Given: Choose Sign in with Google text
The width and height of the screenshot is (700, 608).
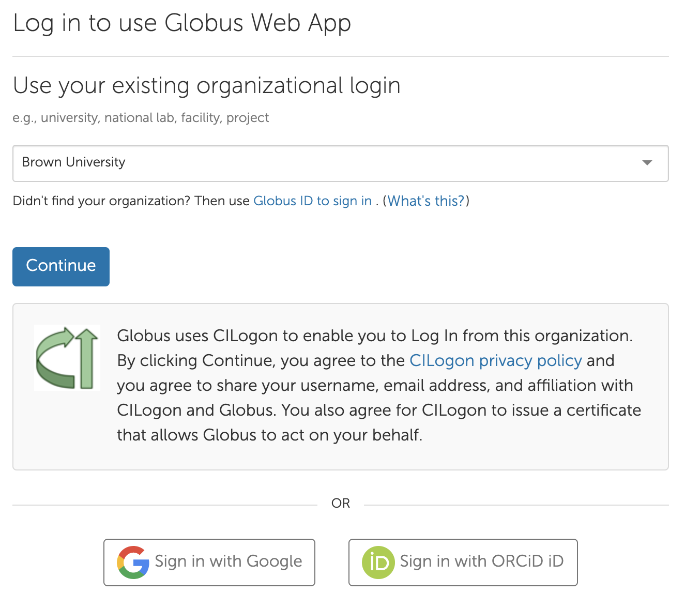Looking at the screenshot, I should click(229, 561).
